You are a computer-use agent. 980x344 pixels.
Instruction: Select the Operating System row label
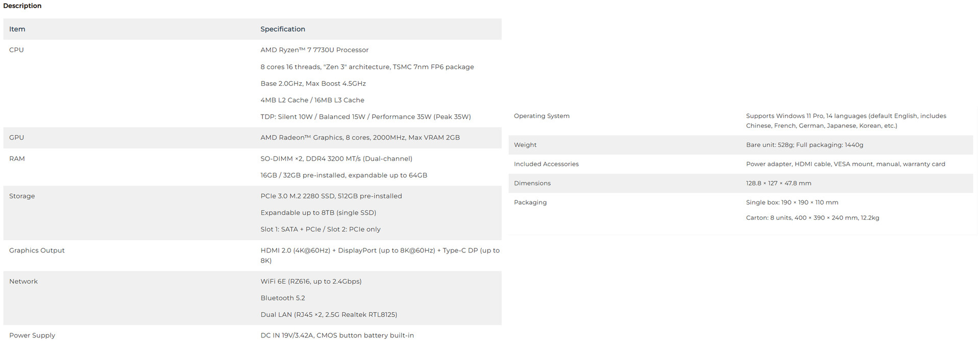pos(542,116)
